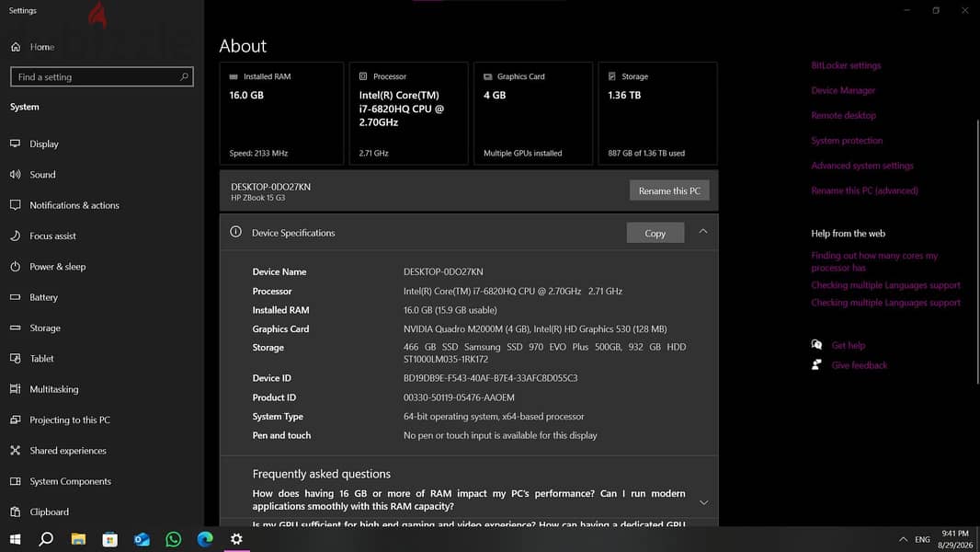This screenshot has width=980, height=552.
Task: Open the Power & sleep icon
Action: [16, 266]
